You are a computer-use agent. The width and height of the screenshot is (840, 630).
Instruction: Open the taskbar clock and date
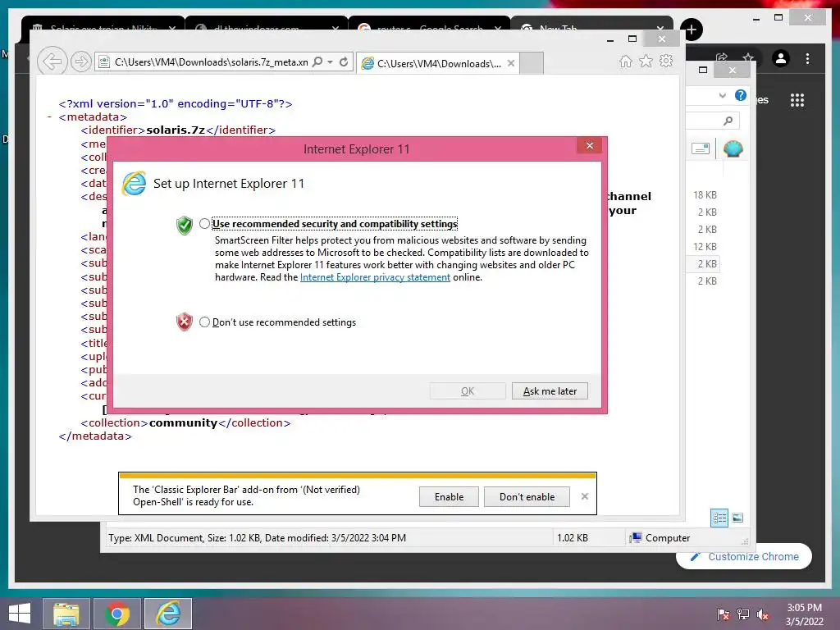click(x=804, y=614)
